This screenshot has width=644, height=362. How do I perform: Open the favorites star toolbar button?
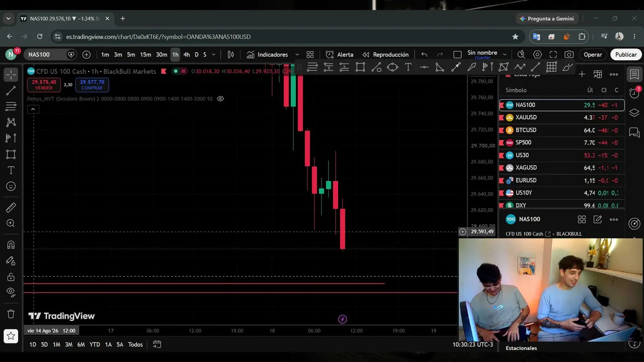point(11,335)
